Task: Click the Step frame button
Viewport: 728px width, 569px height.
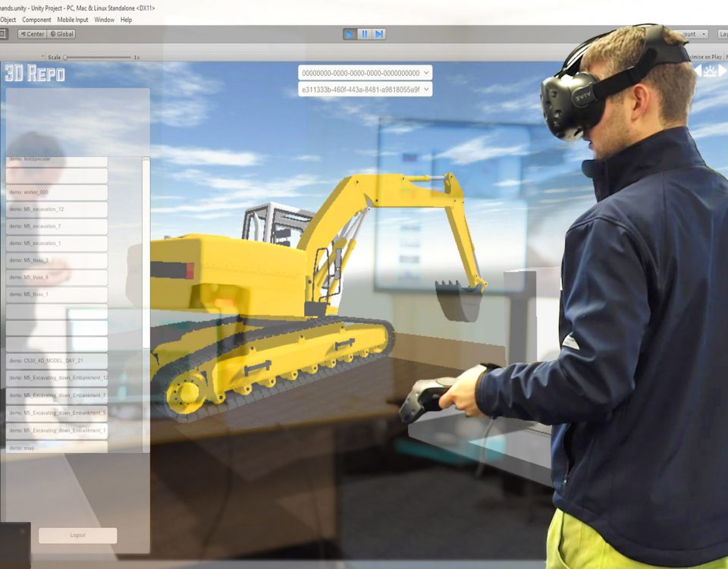Action: (x=379, y=34)
